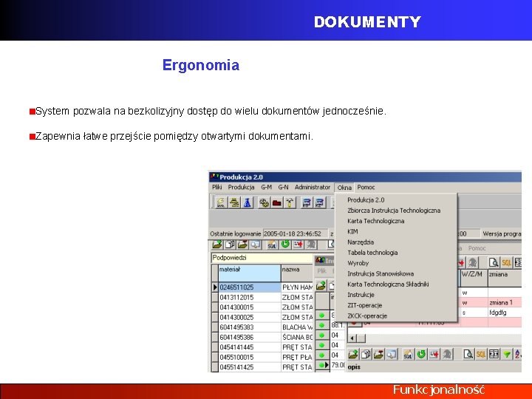Open the G-N menu
This screenshot has width=532, height=399.
click(283, 187)
